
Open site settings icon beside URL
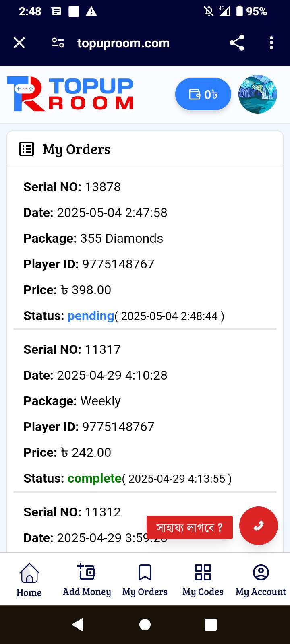(x=58, y=43)
